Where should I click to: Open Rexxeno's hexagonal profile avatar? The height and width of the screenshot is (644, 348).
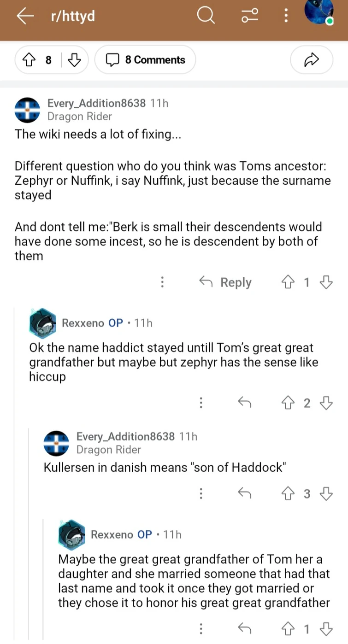(x=42, y=323)
